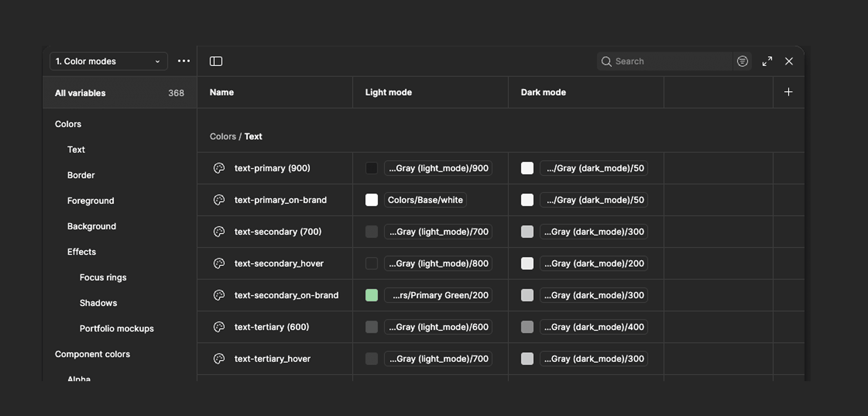The width and height of the screenshot is (868, 416).
Task: Toggle the left sidebar panel visibility
Action: point(216,61)
